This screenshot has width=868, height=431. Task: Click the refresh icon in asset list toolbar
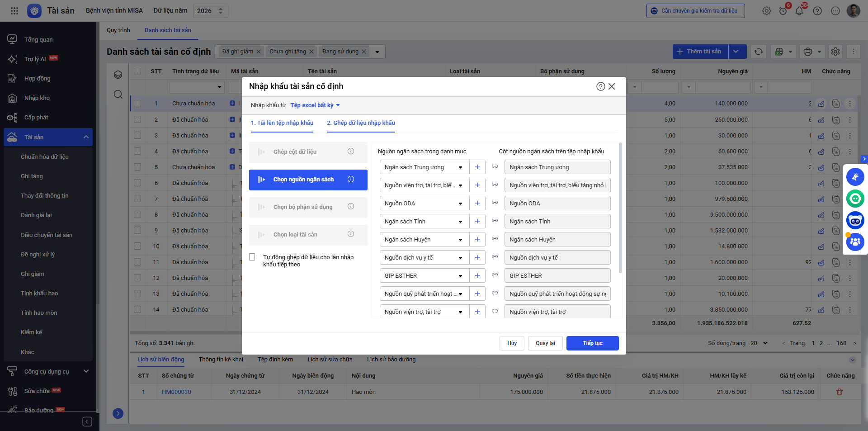[759, 52]
